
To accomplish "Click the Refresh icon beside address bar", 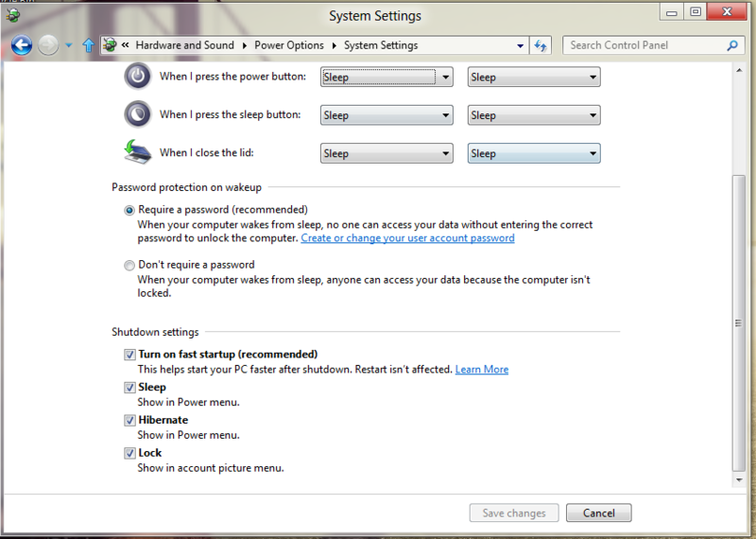I will 540,45.
